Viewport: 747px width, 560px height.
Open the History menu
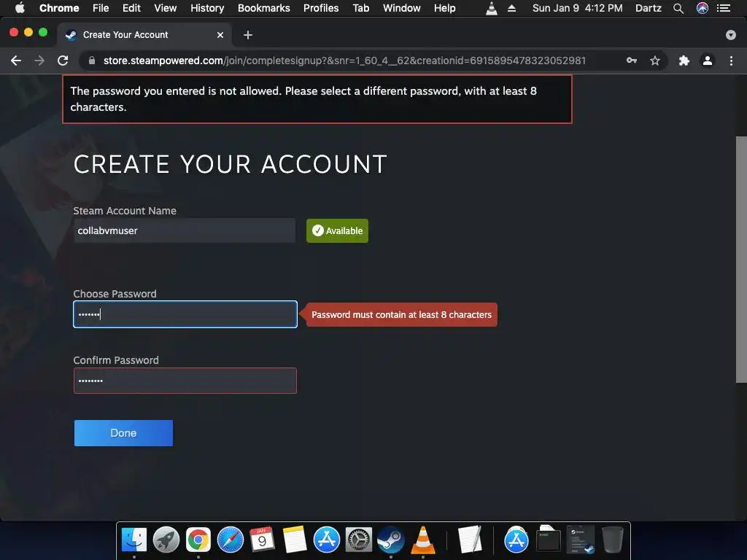(x=207, y=8)
